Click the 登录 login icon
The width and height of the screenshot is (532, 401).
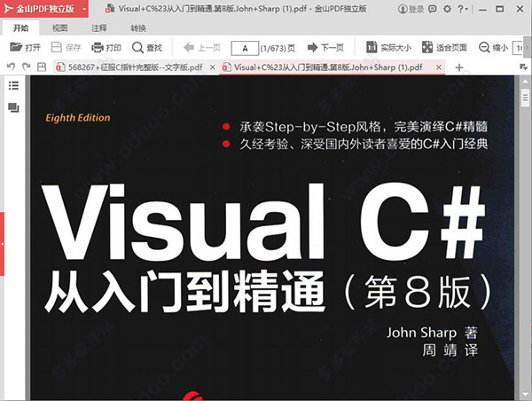click(411, 9)
